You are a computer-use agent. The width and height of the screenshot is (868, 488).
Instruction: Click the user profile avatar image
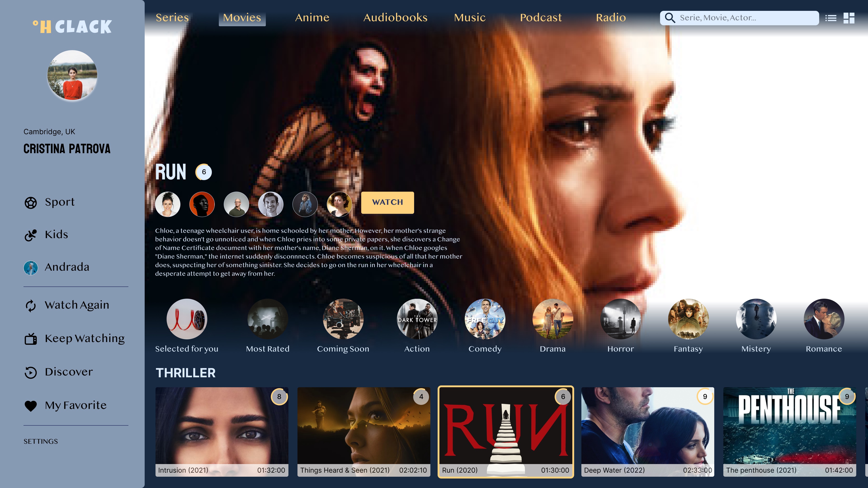click(x=71, y=76)
